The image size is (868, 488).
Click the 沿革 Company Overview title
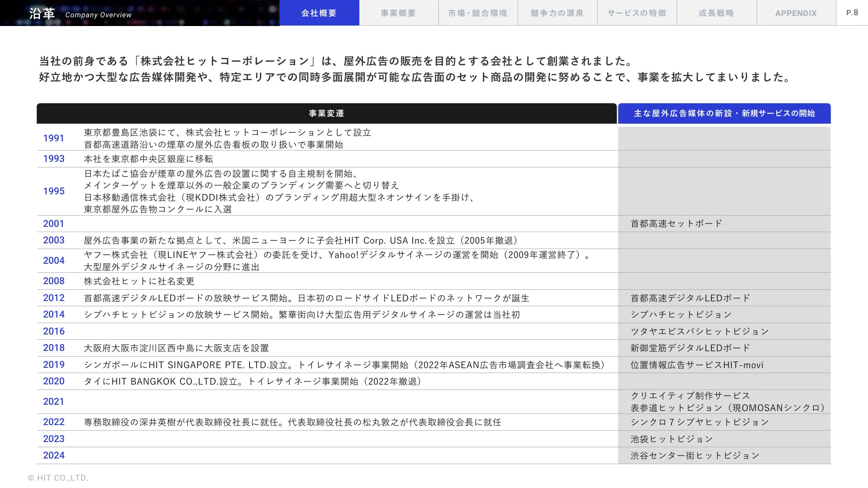coord(81,14)
